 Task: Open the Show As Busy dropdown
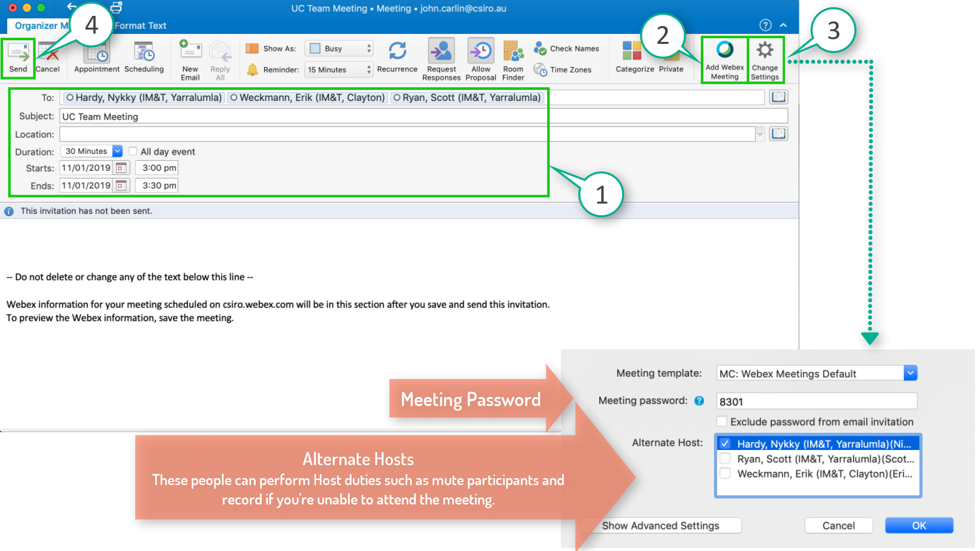click(x=339, y=48)
